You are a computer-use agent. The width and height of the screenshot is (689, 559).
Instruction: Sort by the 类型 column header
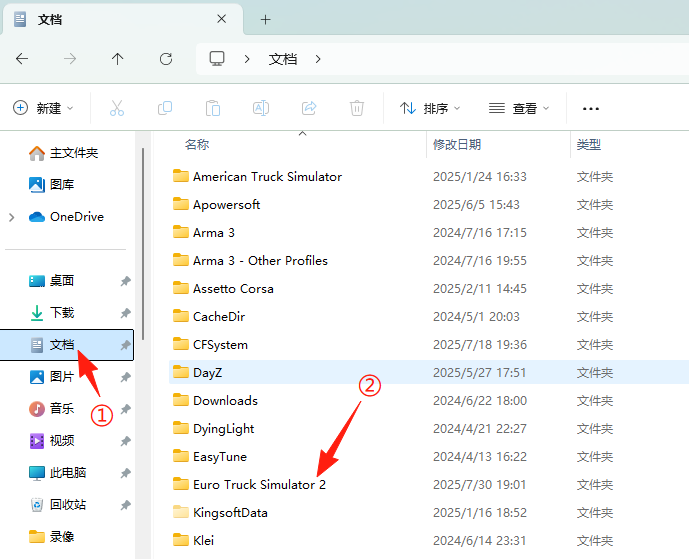[x=589, y=144]
